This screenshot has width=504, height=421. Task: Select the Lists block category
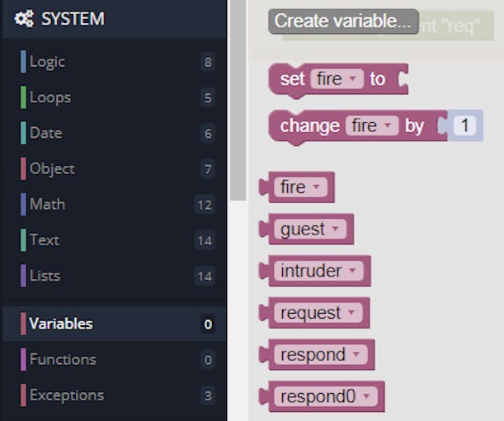coord(45,276)
